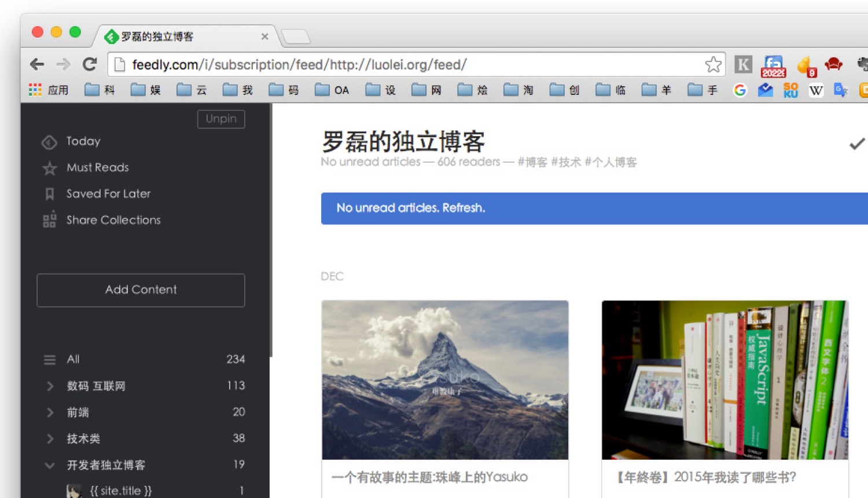868x498 pixels.
Task: Click the Add Content button
Action: click(x=141, y=290)
